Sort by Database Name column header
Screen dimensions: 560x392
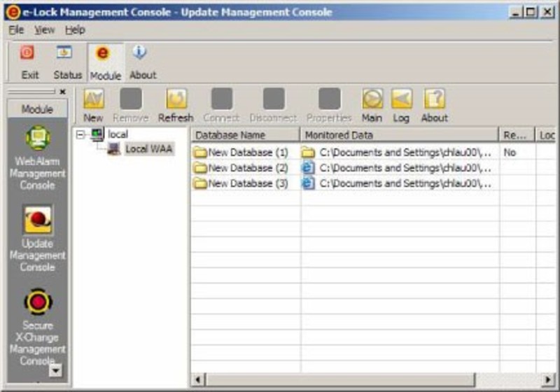[x=246, y=135]
